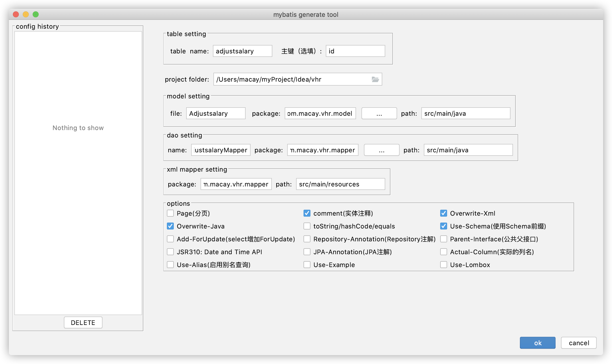Enable the Use-Lombox checkbox
The image size is (612, 364).
coord(444,265)
